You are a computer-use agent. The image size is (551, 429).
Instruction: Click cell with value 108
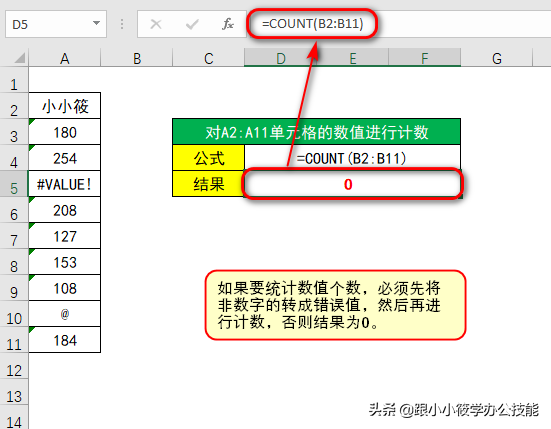[x=65, y=288]
